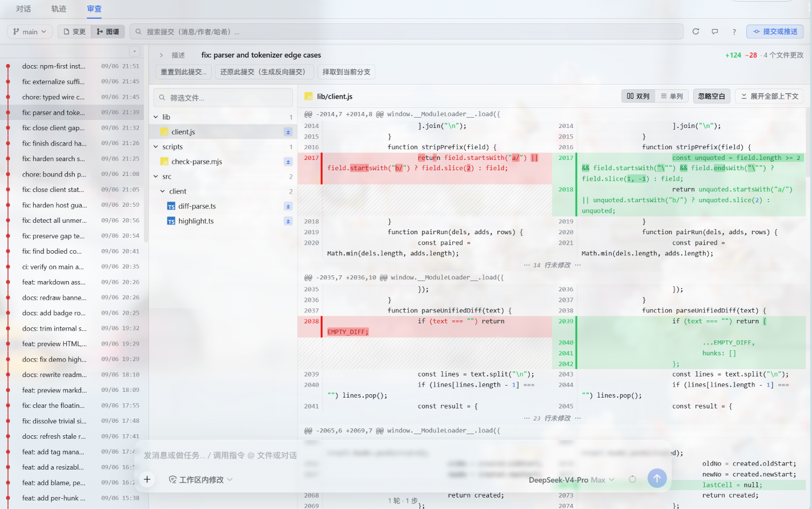Image resolution: width=812 pixels, height=509 pixels.
Task: Switch diff to single column 单列 view
Action: point(672,96)
